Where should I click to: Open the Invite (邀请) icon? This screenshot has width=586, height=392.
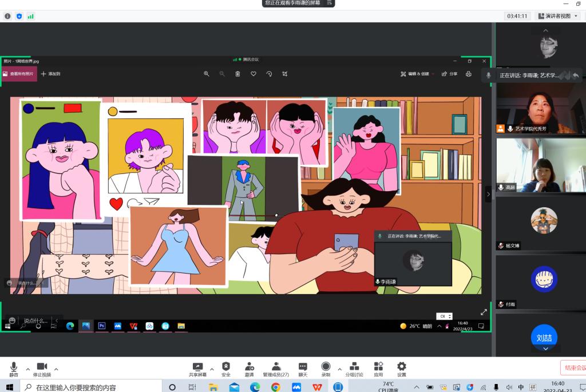(x=250, y=369)
